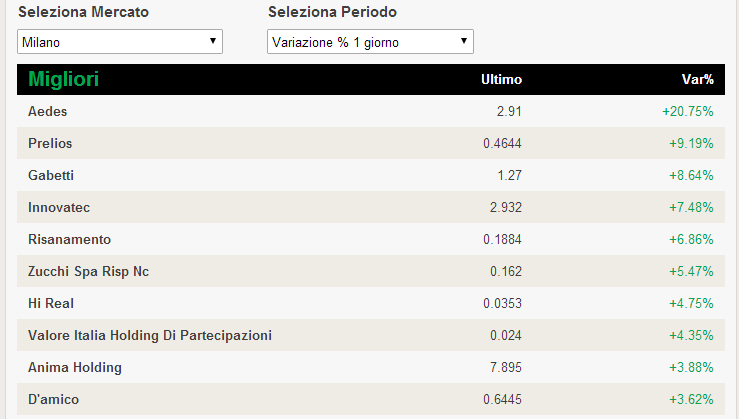
Task: Open the Prelios stock link
Action: [50, 144]
